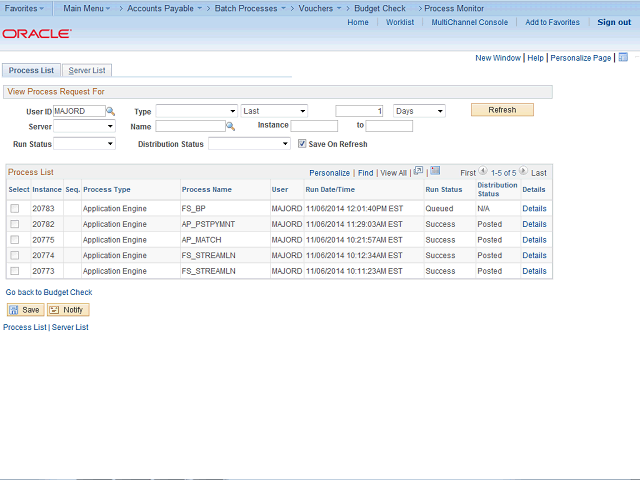Image resolution: width=640 pixels, height=480 pixels.
Task: Click the Instance from input field
Action: (x=313, y=126)
